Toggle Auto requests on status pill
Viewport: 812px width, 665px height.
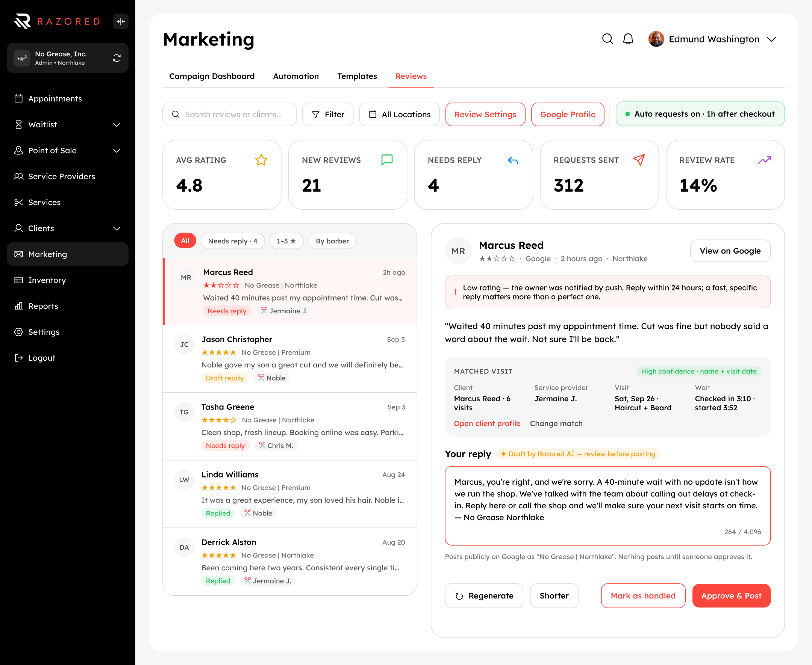click(x=700, y=114)
